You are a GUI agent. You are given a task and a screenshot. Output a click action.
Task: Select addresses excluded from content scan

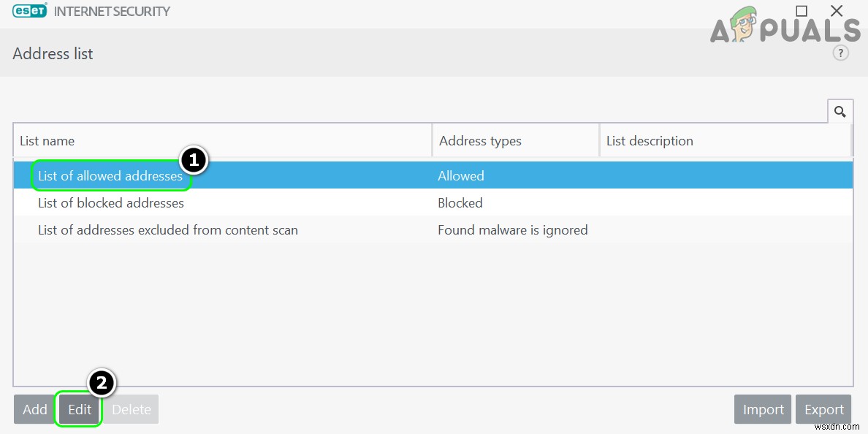(x=167, y=229)
